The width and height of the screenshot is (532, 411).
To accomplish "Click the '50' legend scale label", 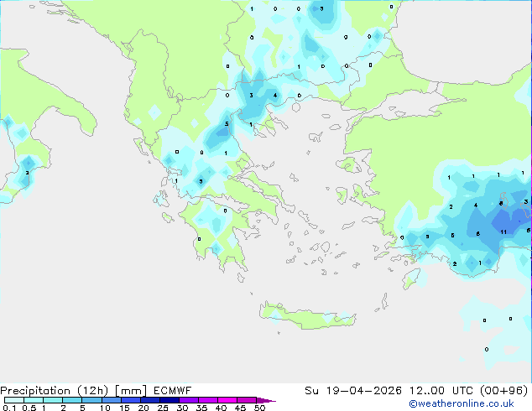I will coord(260,408).
